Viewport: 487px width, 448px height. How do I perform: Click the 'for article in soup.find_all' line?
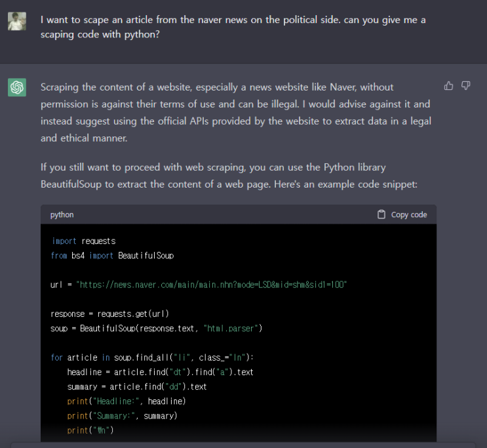pos(152,357)
